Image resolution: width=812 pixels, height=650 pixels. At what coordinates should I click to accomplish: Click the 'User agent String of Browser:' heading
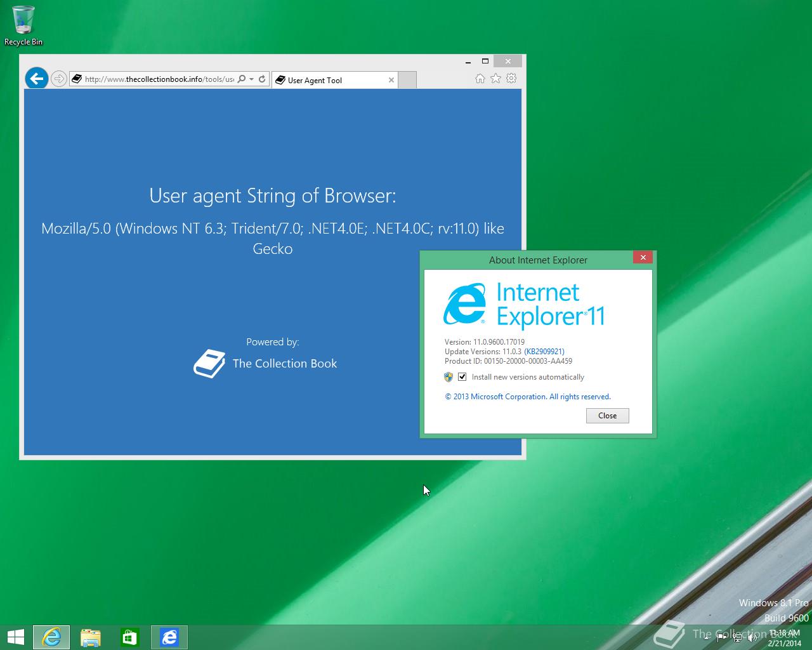point(273,196)
